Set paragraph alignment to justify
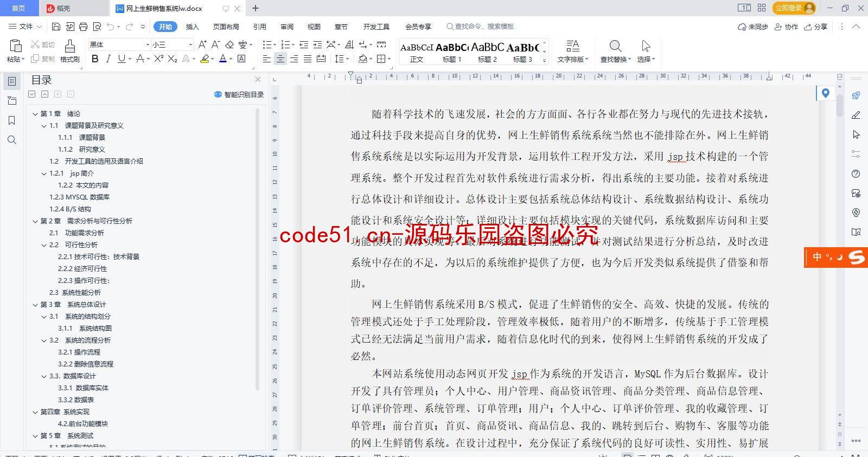This screenshot has width=868, height=457. (x=308, y=59)
